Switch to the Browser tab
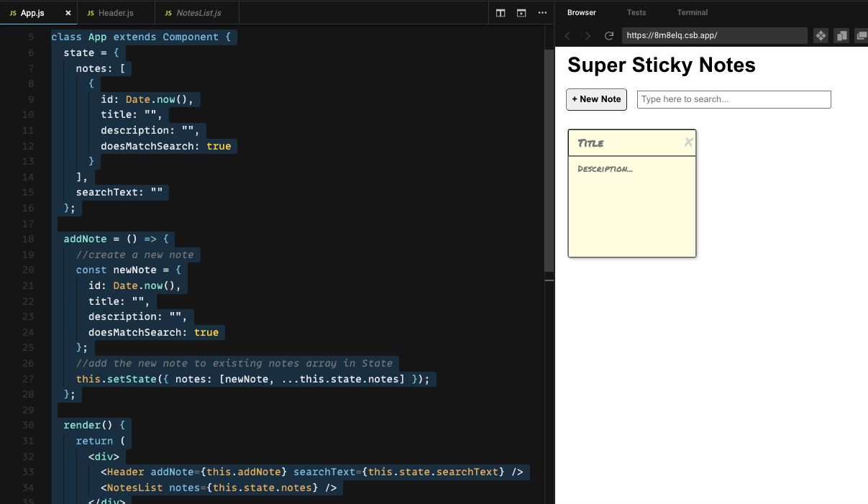This screenshot has height=504, width=868. (x=581, y=12)
